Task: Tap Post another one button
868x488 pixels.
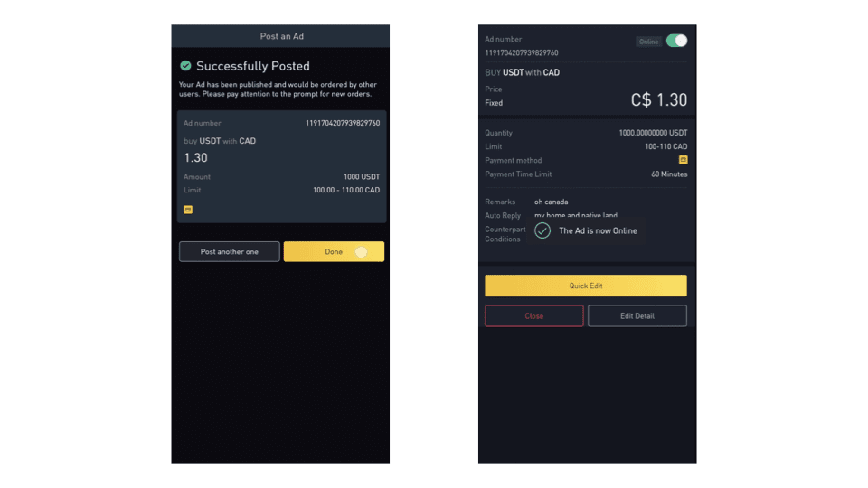Action: point(229,251)
